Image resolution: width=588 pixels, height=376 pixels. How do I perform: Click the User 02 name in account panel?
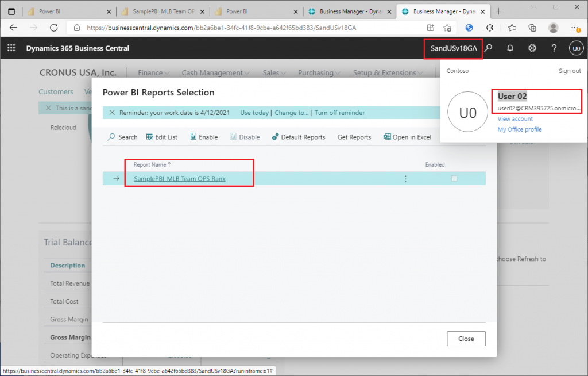(x=512, y=96)
